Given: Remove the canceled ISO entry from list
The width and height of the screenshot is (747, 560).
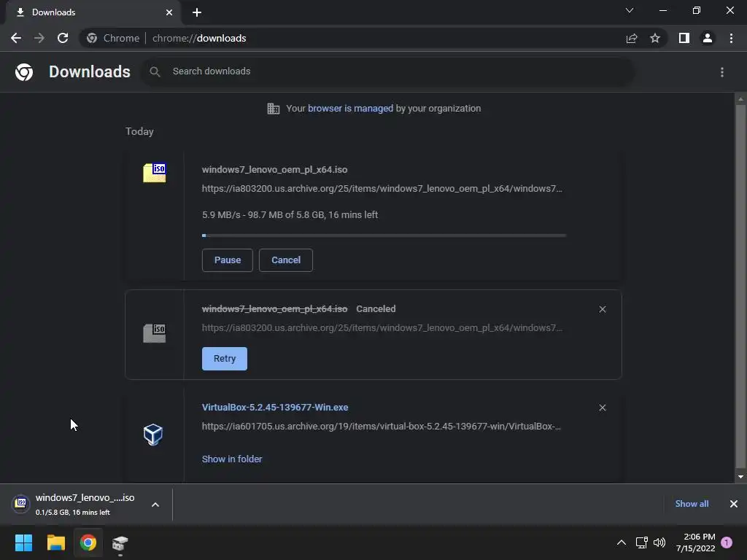Looking at the screenshot, I should coord(603,309).
